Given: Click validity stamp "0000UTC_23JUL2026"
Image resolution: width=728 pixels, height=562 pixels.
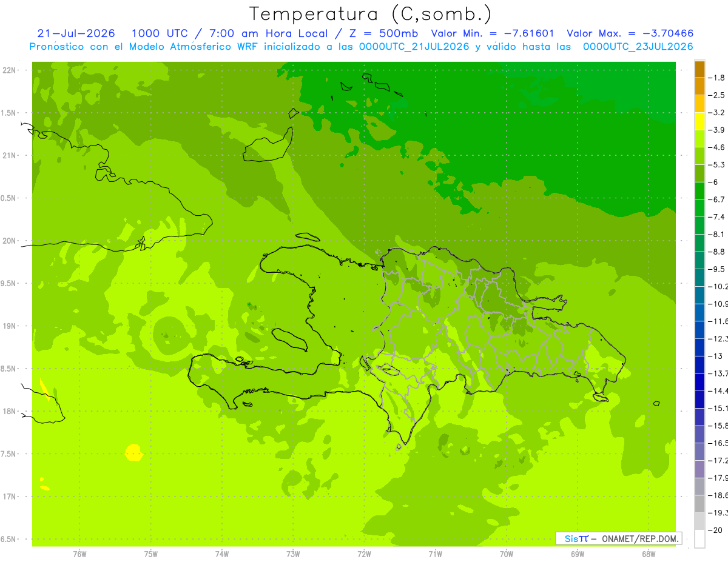Looking at the screenshot, I should click(x=638, y=47).
